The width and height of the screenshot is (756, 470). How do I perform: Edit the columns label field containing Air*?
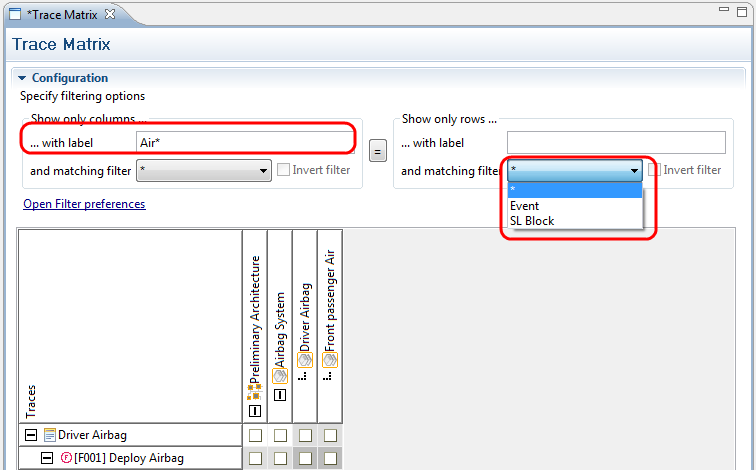pos(245,142)
